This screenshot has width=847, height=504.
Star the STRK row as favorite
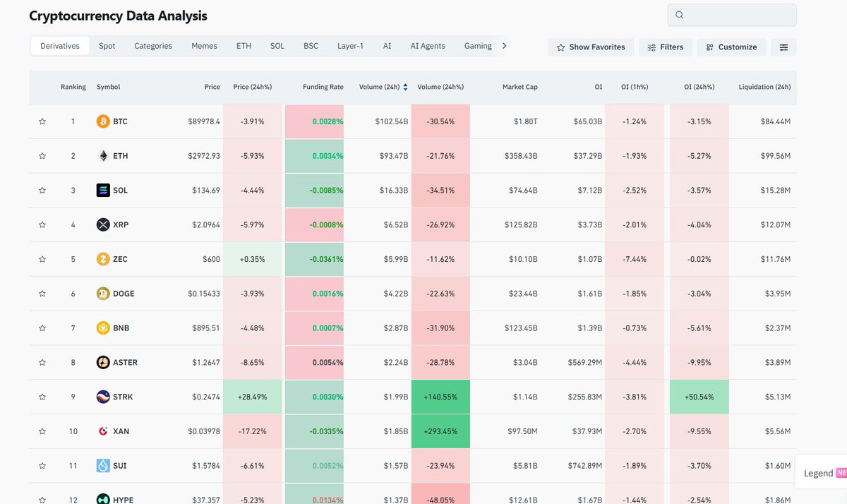tap(42, 397)
